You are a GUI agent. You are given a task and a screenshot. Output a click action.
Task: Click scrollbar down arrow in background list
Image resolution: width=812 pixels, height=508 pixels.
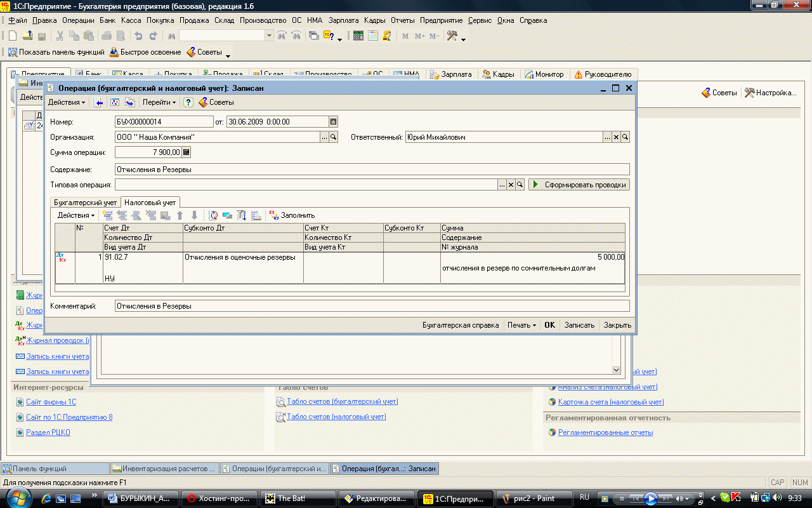tap(616, 370)
